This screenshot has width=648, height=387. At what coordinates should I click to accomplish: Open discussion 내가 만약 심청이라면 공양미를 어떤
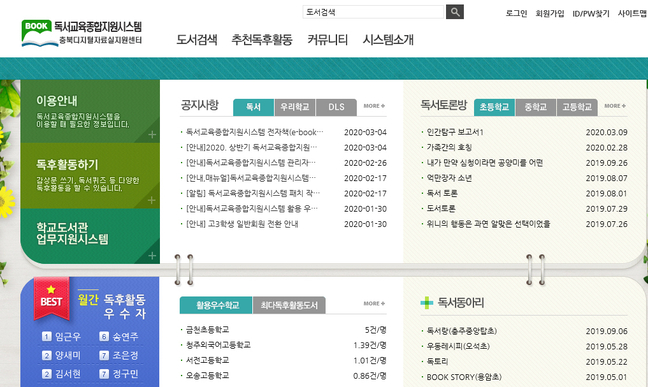[485, 163]
